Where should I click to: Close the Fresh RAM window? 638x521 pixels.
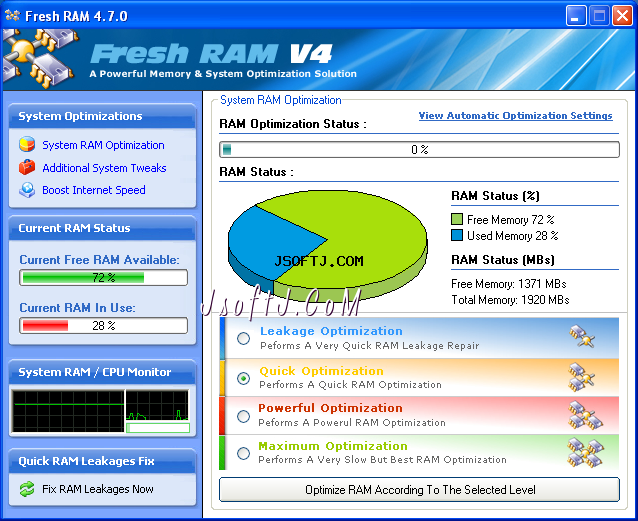tap(623, 16)
